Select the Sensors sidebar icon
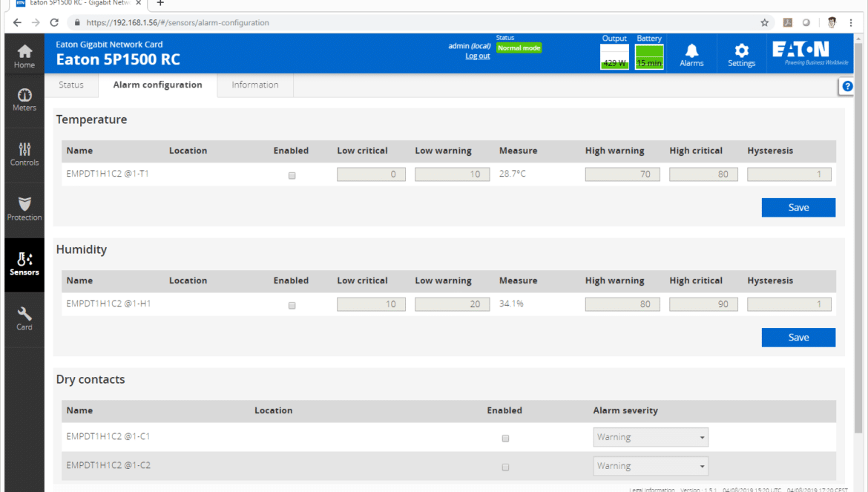 point(24,264)
